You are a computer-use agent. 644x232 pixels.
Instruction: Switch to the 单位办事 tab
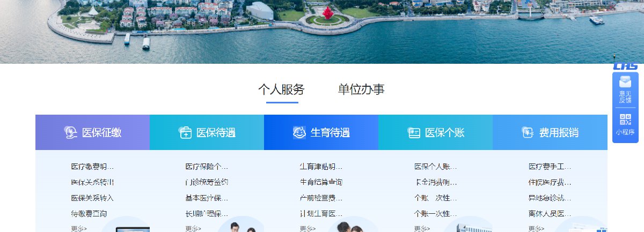click(361, 89)
